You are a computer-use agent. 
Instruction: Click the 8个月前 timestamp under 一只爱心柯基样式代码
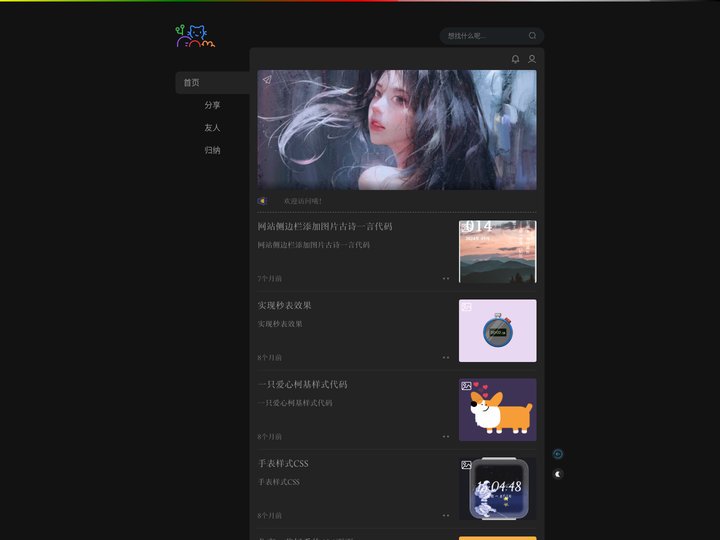(270, 436)
